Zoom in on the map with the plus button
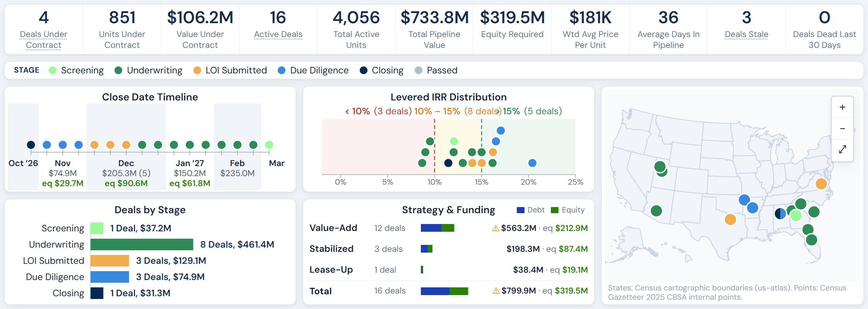This screenshot has height=309, width=868. click(x=842, y=107)
